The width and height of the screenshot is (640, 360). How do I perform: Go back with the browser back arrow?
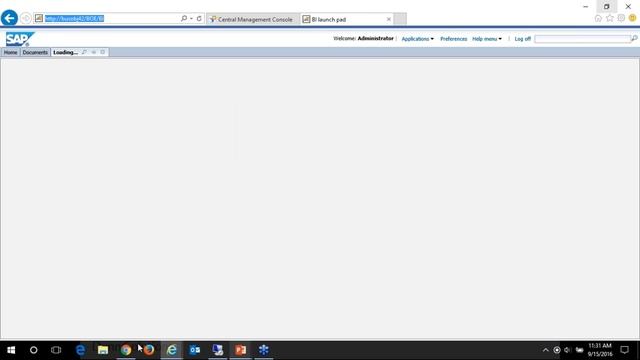click(x=9, y=18)
